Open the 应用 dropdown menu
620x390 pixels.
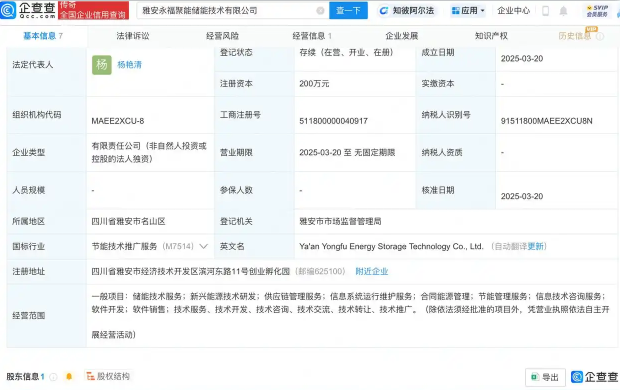[468, 11]
